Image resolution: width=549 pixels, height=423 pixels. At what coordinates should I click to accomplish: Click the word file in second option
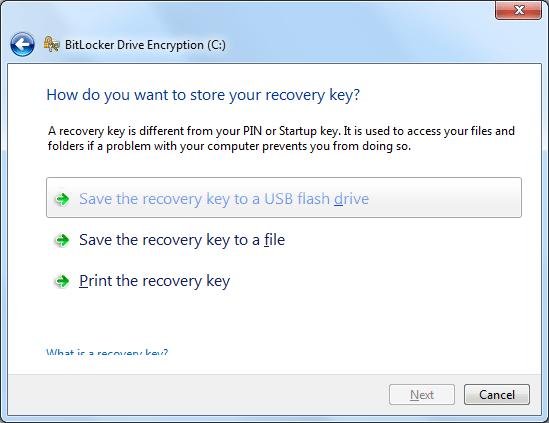[x=274, y=240]
